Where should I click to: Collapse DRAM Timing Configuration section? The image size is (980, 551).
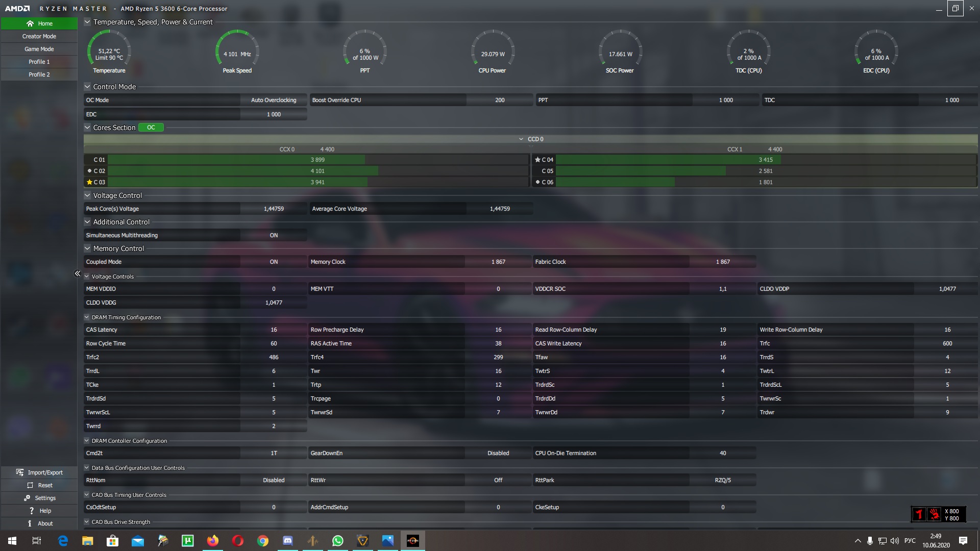tap(87, 317)
